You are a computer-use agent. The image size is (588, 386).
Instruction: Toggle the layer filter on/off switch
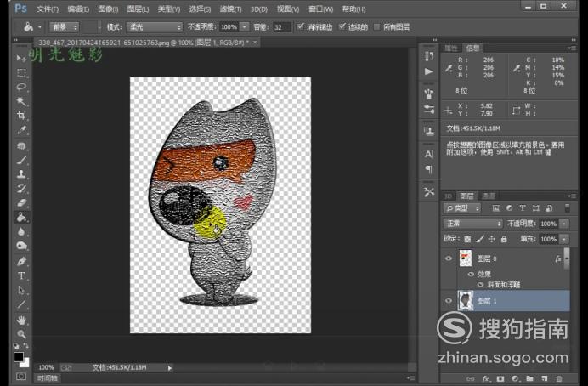[x=567, y=208]
